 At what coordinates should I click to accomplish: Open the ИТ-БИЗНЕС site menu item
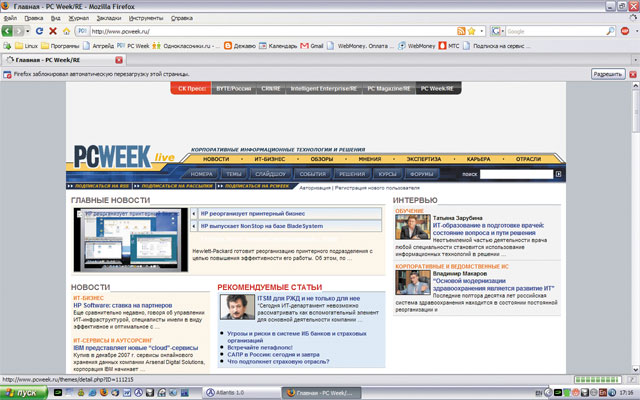[270, 159]
